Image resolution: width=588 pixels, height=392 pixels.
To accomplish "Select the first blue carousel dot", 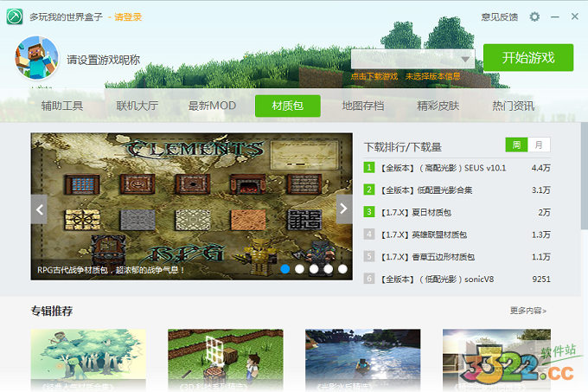I will 285,269.
